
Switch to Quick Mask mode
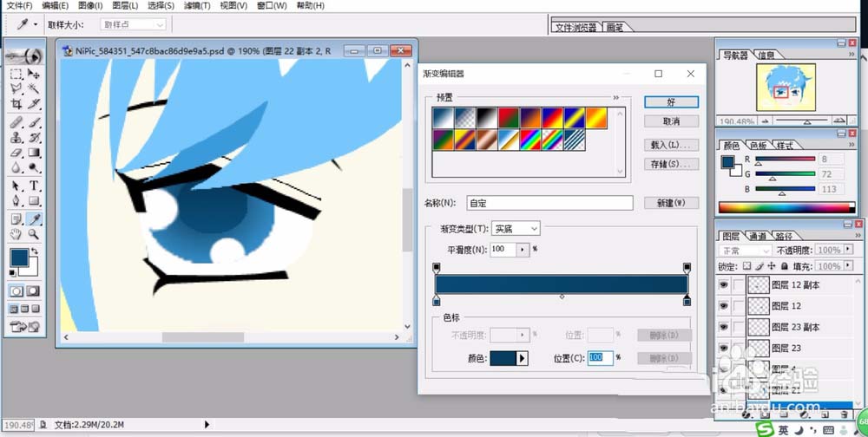coord(34,290)
